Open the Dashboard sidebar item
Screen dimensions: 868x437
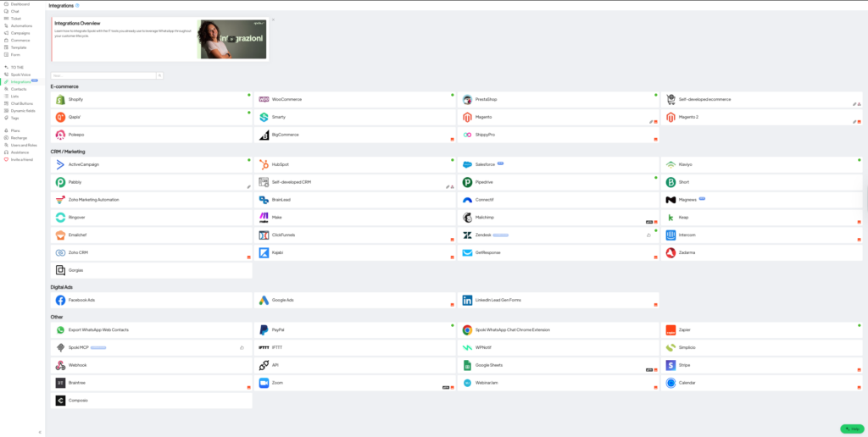pyautogui.click(x=19, y=4)
